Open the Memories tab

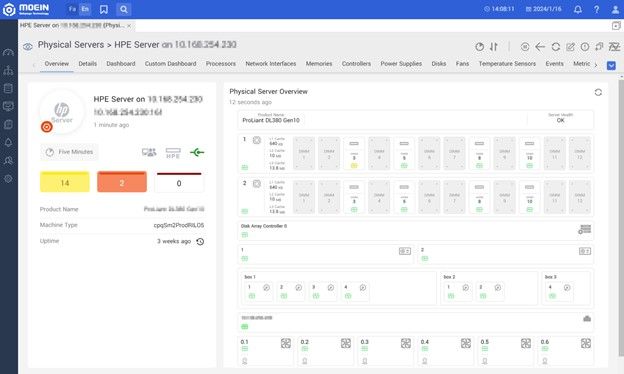click(319, 64)
